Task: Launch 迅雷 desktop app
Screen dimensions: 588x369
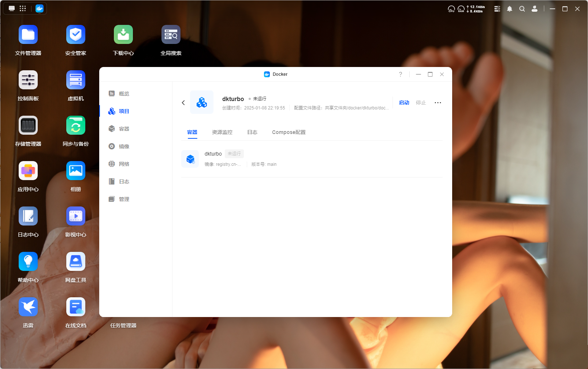Action: point(28,307)
